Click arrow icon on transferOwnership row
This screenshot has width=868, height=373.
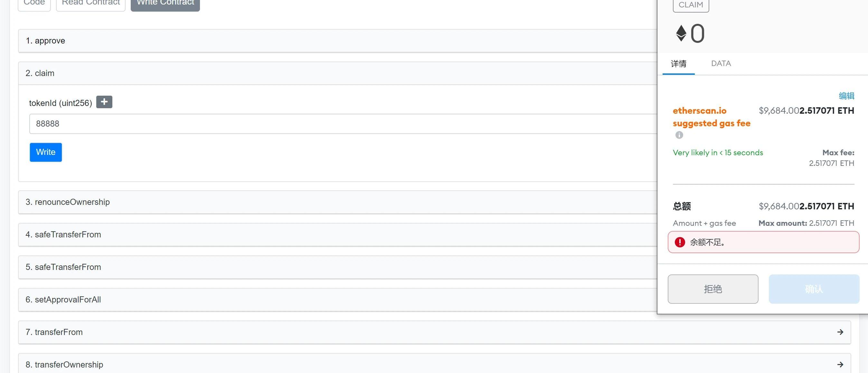click(840, 365)
